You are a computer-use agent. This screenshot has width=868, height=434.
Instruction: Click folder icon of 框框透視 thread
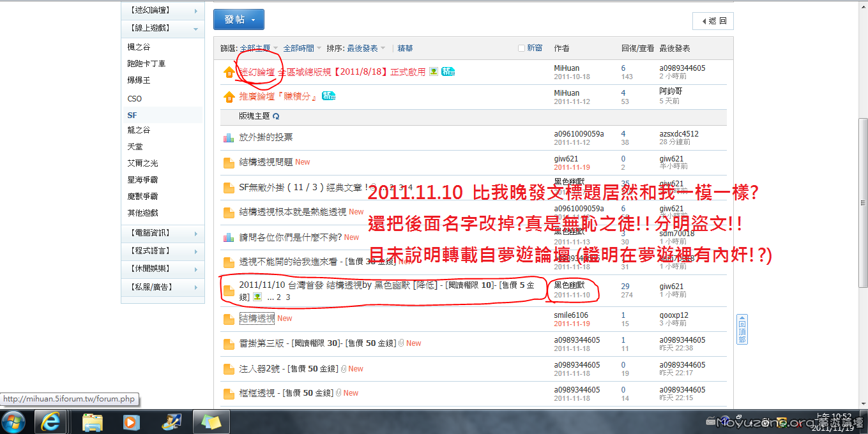tap(229, 394)
